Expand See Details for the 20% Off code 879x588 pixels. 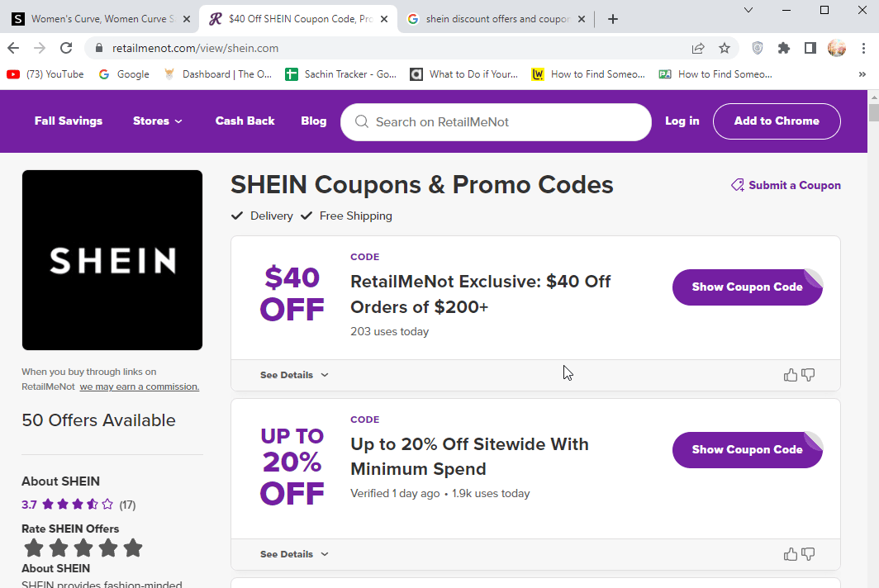click(293, 553)
